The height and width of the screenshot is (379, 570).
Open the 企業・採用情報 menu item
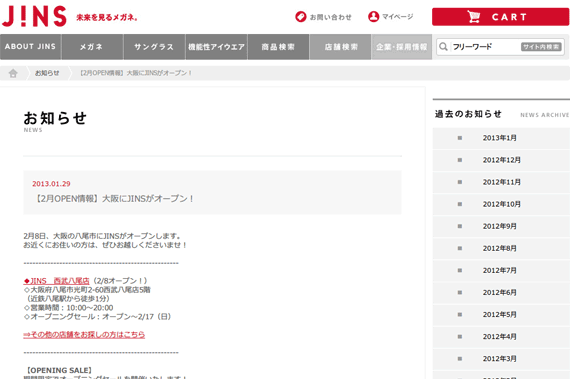coord(401,47)
